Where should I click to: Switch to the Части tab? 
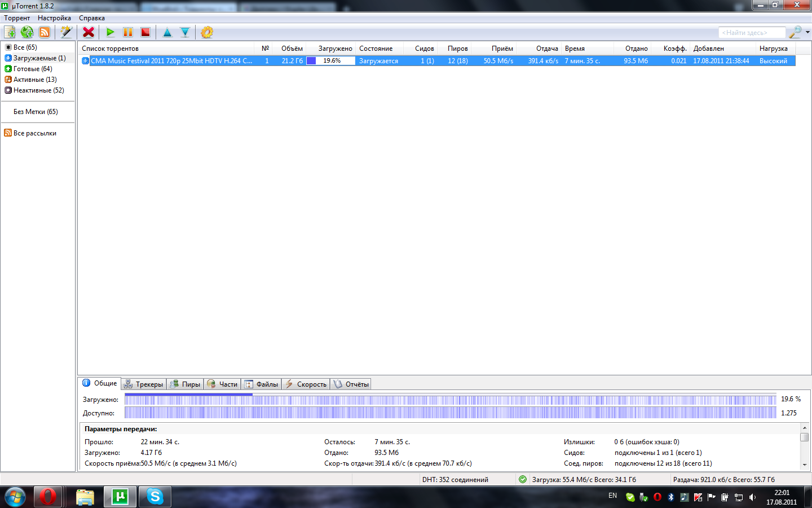click(222, 384)
